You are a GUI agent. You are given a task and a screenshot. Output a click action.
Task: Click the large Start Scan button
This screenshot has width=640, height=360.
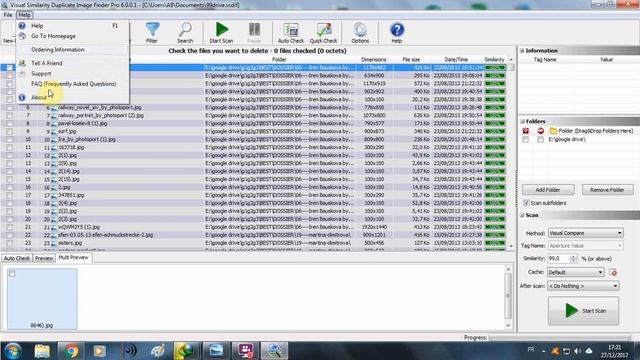coord(583,311)
